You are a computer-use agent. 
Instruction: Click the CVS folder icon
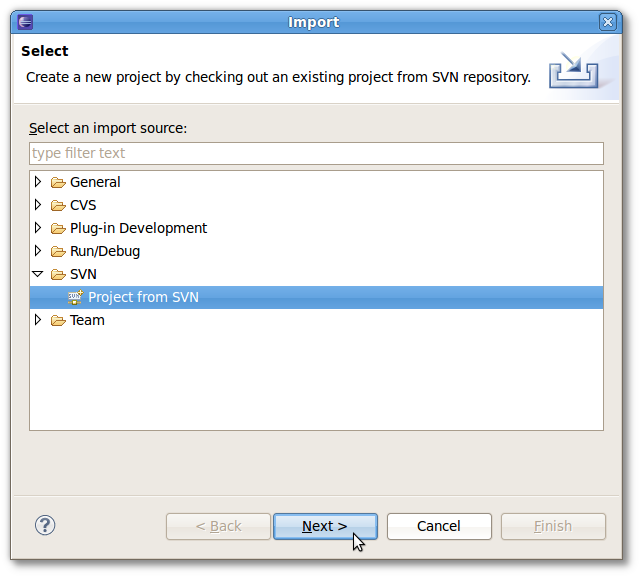tap(58, 205)
